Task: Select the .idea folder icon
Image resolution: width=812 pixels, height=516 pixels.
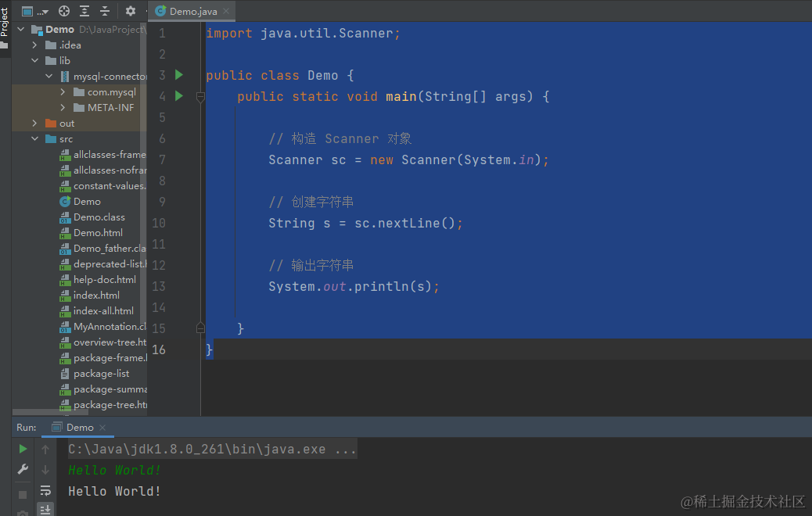Action: (x=51, y=45)
